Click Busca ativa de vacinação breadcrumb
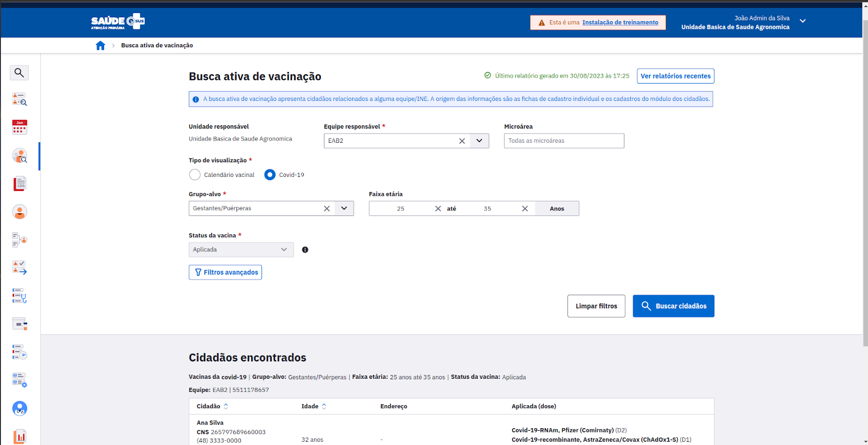The height and width of the screenshot is (445, 868). click(x=157, y=46)
